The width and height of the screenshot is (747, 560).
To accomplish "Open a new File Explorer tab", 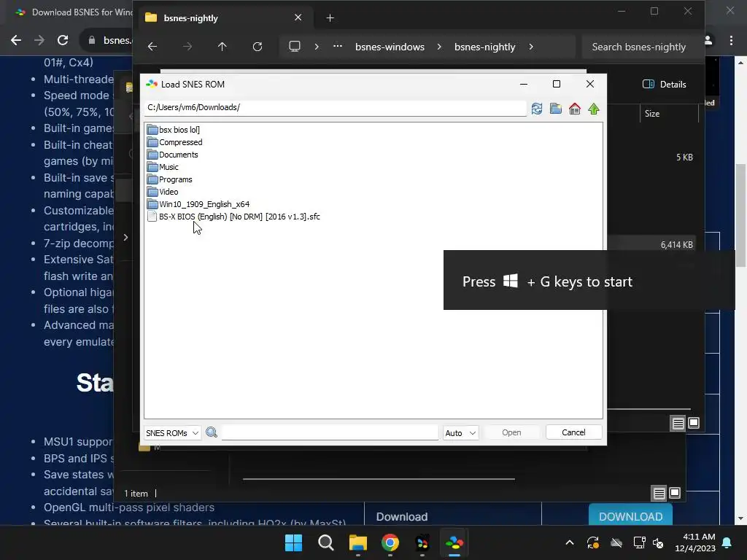I will click(x=330, y=18).
